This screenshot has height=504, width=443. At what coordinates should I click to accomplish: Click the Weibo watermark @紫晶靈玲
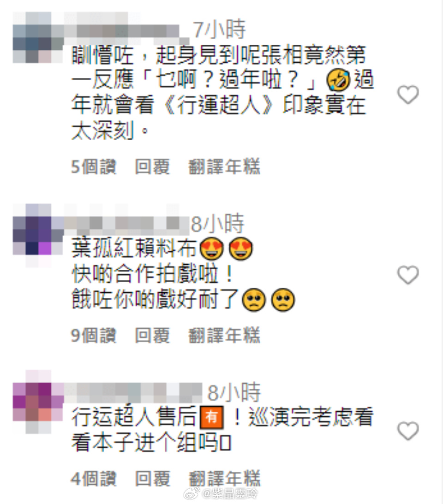click(221, 493)
